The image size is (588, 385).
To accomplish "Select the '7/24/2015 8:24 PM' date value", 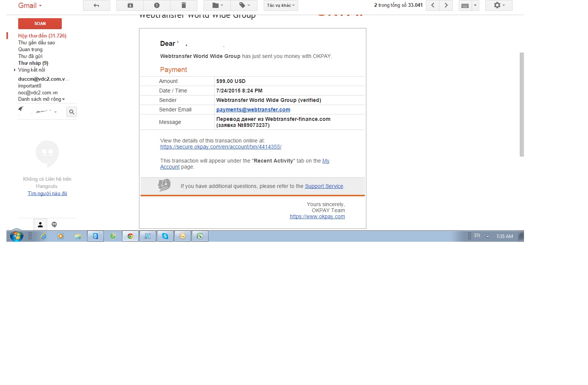I will [239, 91].
